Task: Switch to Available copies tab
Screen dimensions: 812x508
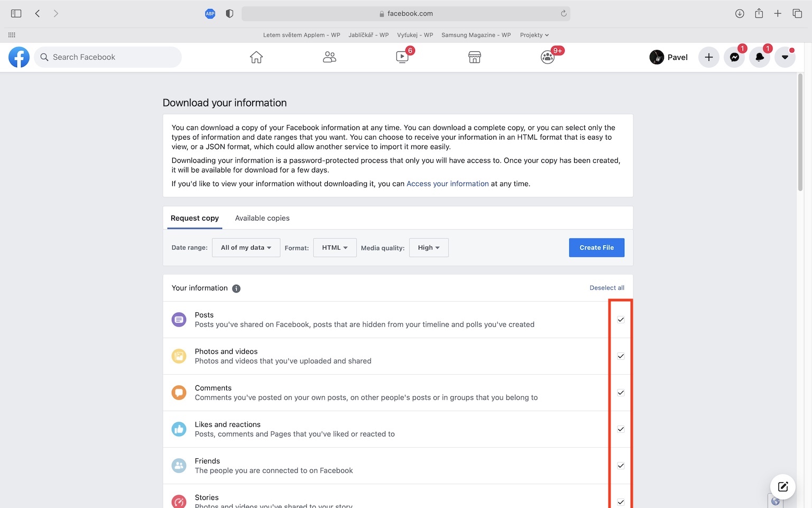Action: [x=262, y=218]
